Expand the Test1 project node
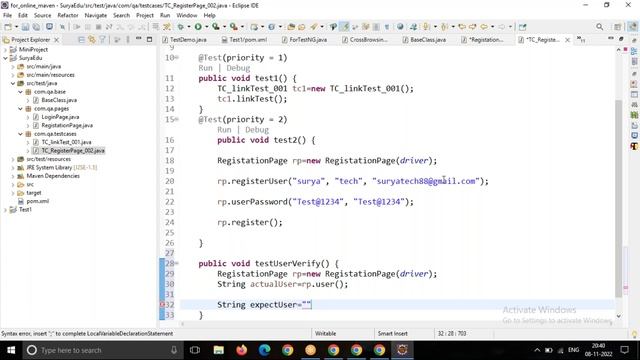The height and width of the screenshot is (360, 640). 5,209
